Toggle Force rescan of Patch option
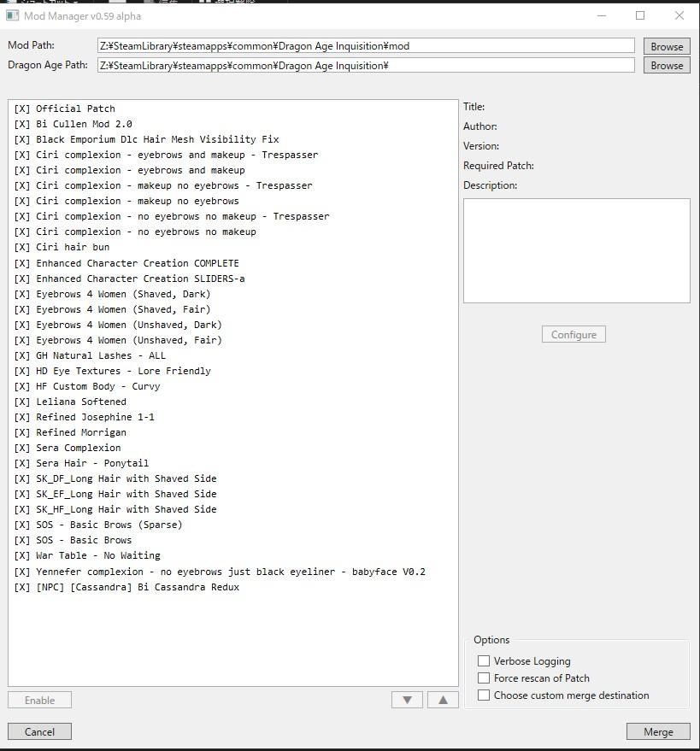 click(484, 678)
